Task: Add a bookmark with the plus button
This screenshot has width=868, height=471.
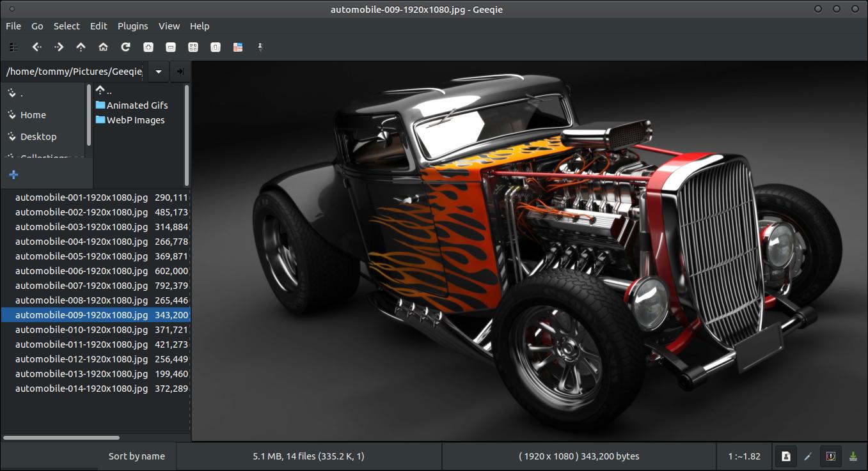Action: (x=13, y=174)
